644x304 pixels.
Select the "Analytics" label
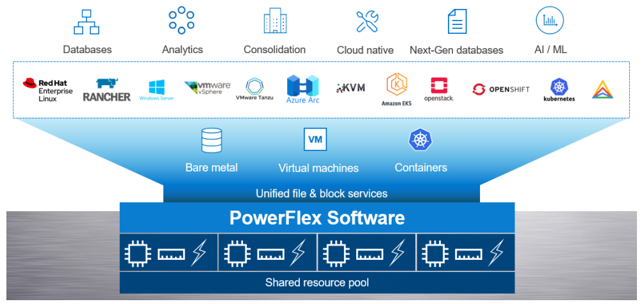(183, 50)
